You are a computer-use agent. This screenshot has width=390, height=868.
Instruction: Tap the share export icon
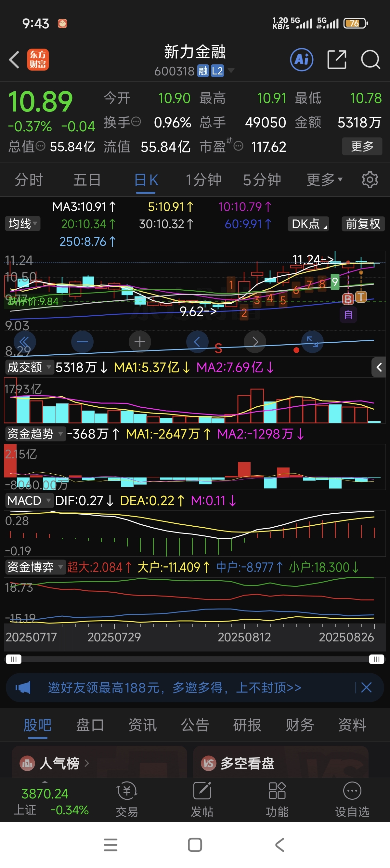pyautogui.click(x=337, y=59)
